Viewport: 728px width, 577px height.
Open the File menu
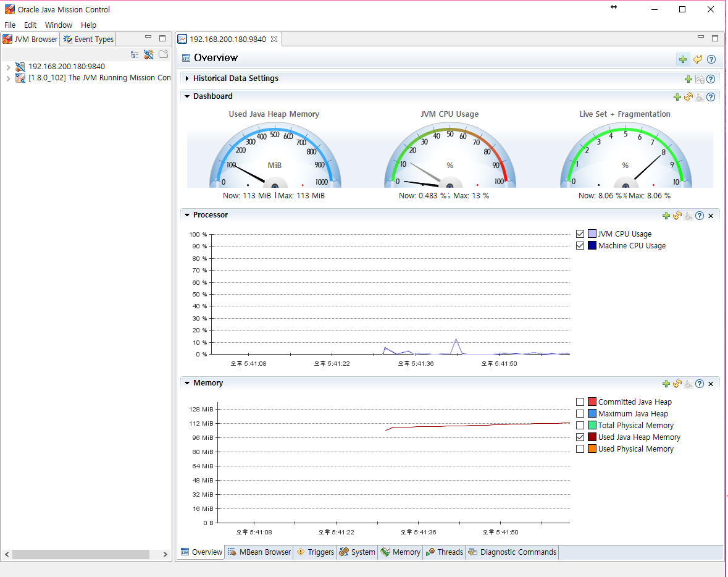tap(10, 25)
